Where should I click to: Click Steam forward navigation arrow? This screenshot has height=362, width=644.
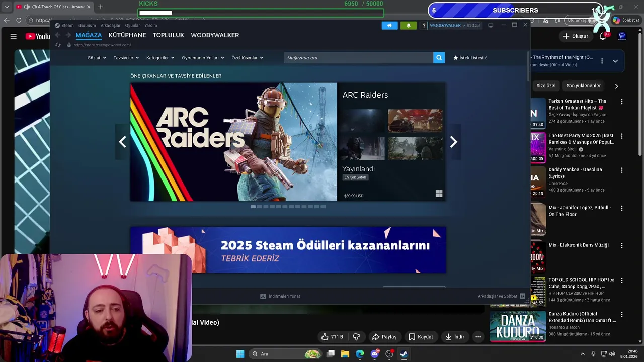(x=68, y=35)
